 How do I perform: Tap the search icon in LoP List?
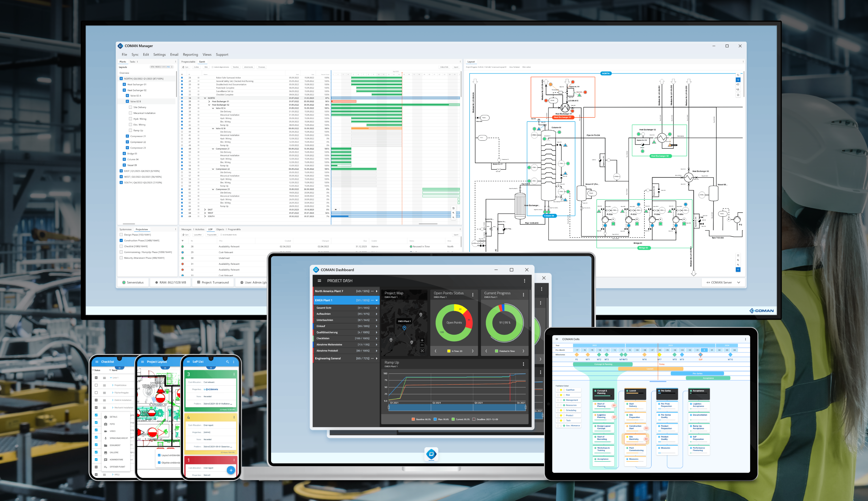pyautogui.click(x=227, y=362)
